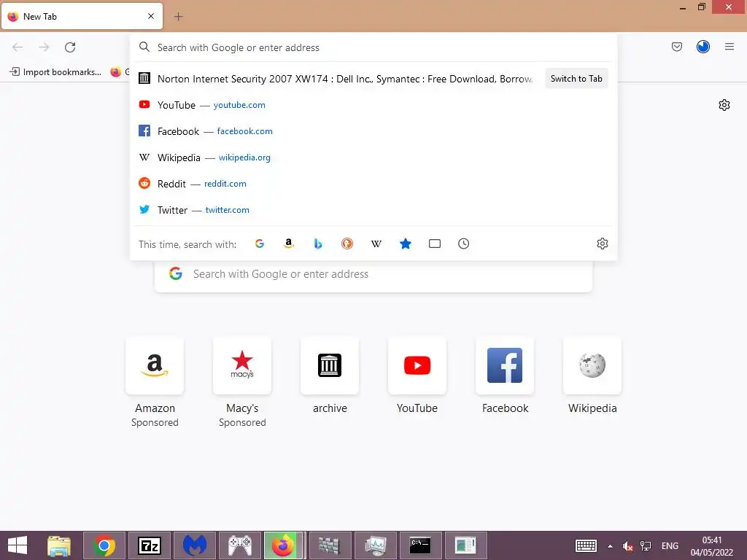This screenshot has width=747, height=560.
Task: Click Switch to Tab button
Action: (576, 79)
